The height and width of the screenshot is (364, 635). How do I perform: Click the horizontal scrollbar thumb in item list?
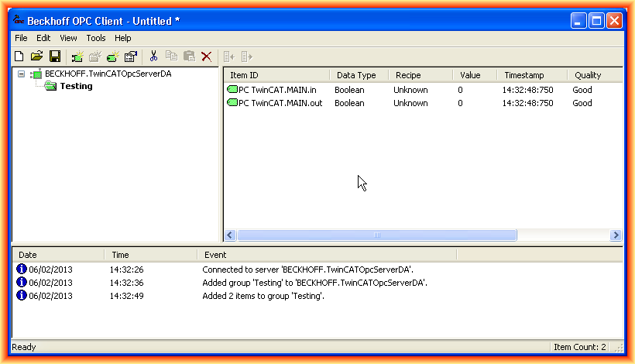(376, 235)
